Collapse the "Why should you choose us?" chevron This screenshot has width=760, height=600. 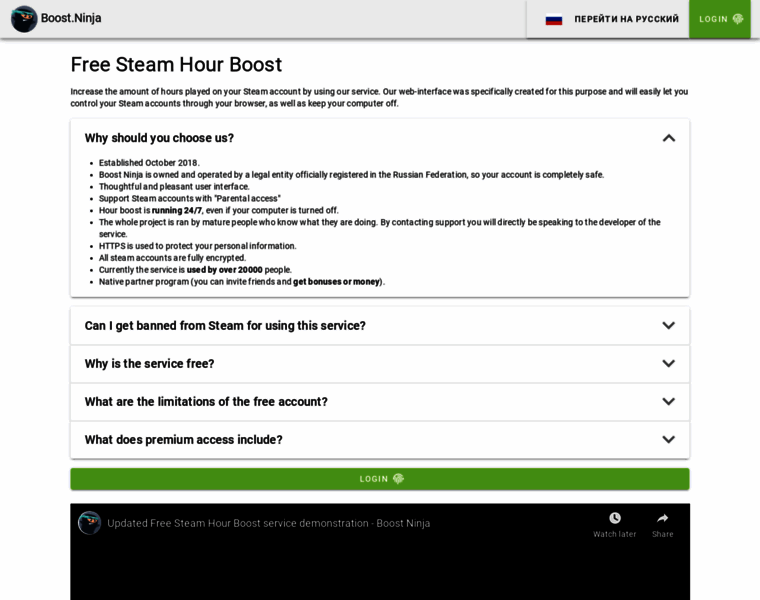click(668, 138)
